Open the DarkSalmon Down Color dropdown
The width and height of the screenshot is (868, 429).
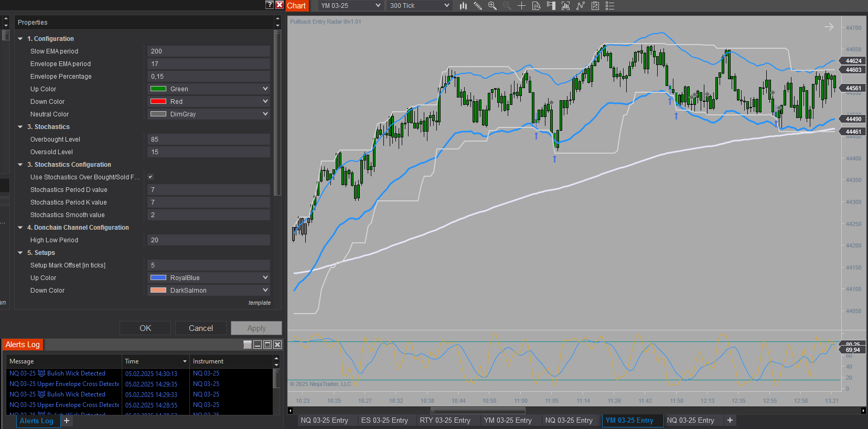coord(209,290)
